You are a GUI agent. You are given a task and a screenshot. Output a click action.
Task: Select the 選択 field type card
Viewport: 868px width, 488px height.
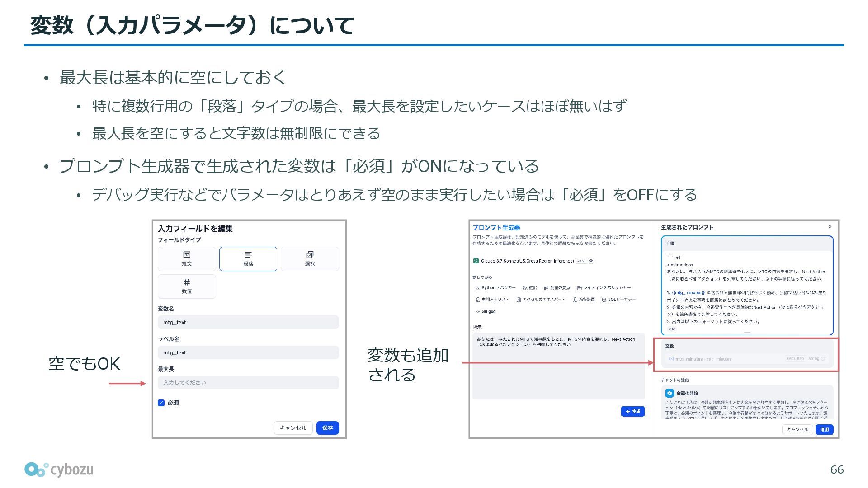tap(310, 259)
